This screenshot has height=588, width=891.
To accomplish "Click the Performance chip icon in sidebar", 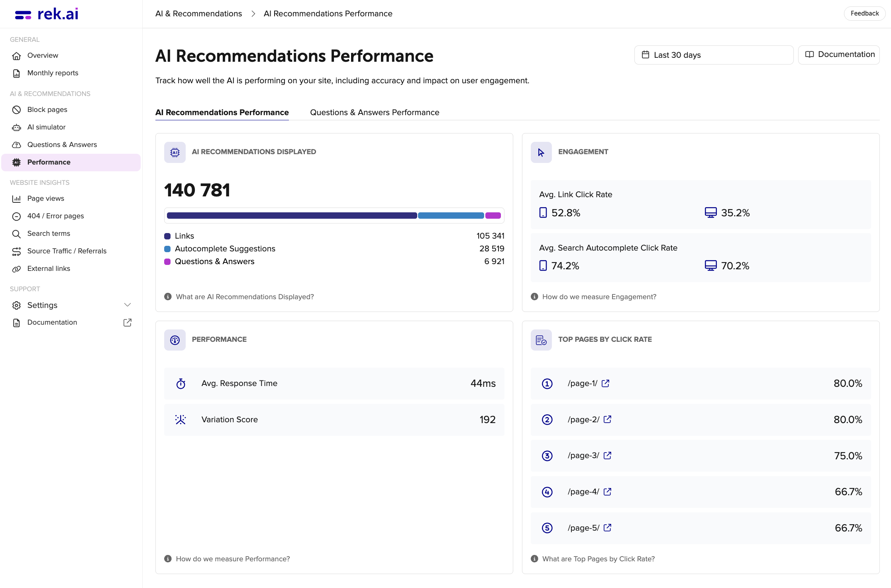I will coord(16,163).
